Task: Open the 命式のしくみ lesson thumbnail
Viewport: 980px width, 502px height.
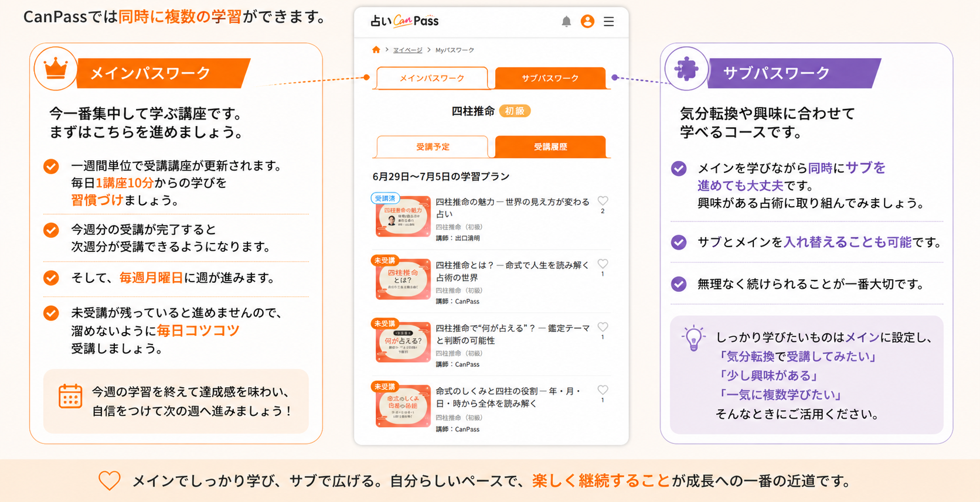Action: pyautogui.click(x=403, y=406)
